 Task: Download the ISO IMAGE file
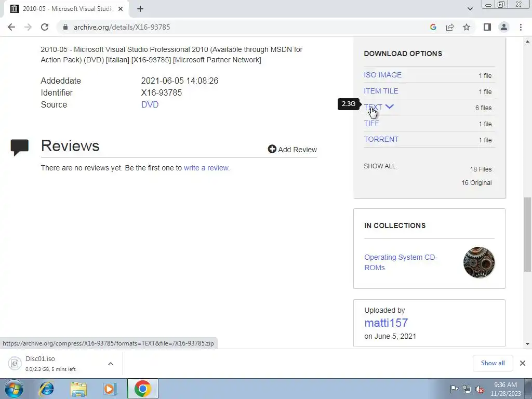coord(383,75)
